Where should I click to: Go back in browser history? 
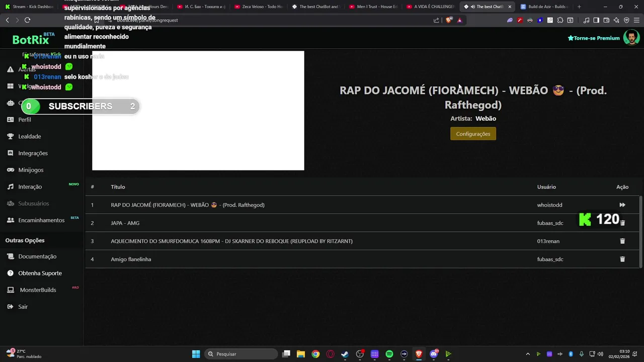click(x=7, y=20)
